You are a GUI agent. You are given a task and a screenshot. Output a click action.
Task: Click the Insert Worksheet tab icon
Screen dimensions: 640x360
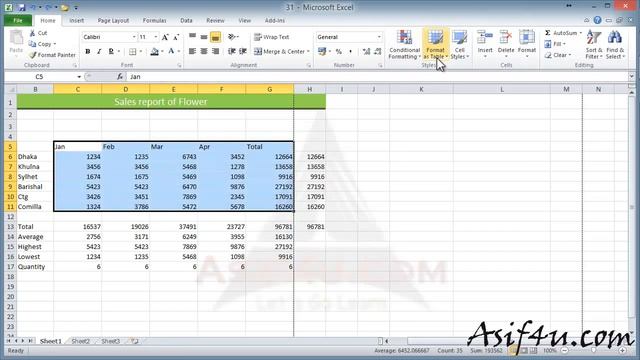134,341
